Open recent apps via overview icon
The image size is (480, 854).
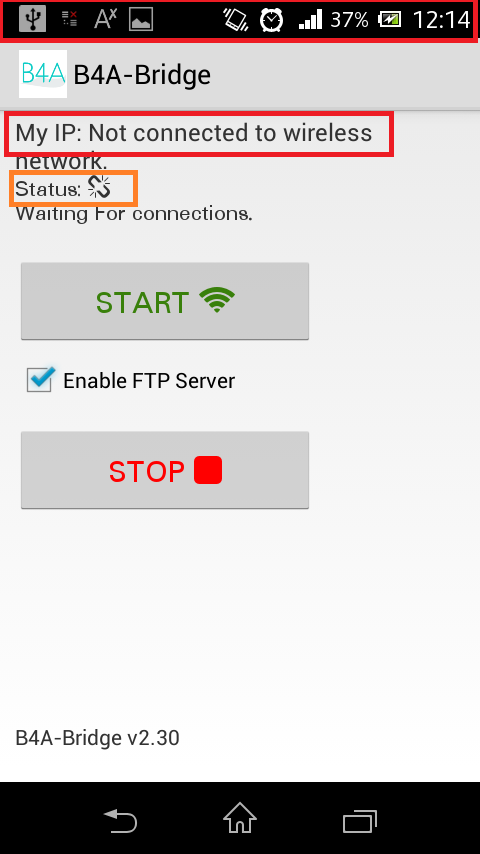tap(360, 820)
